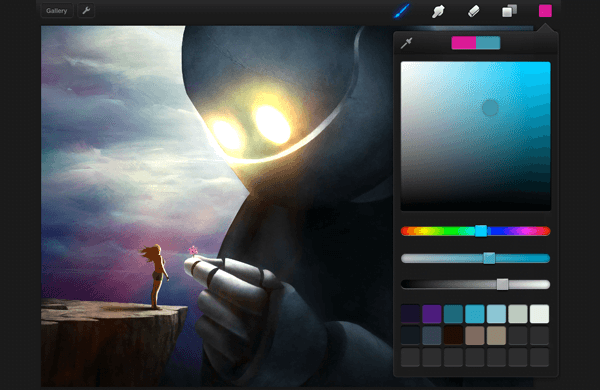Tap the pink active color button
Screen dimensions: 600x390
tap(545, 11)
